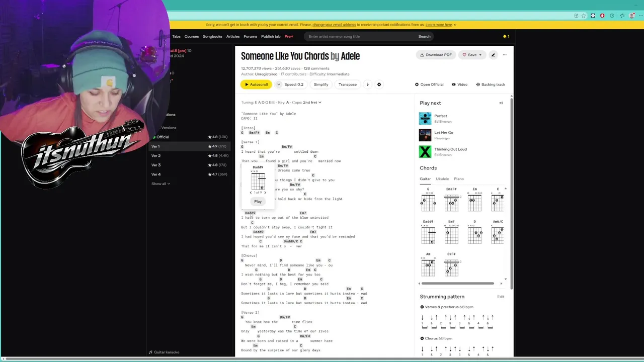Screen dimensions: 644x362
Task: Select the D/F# chord diagram
Action: click(451, 265)
